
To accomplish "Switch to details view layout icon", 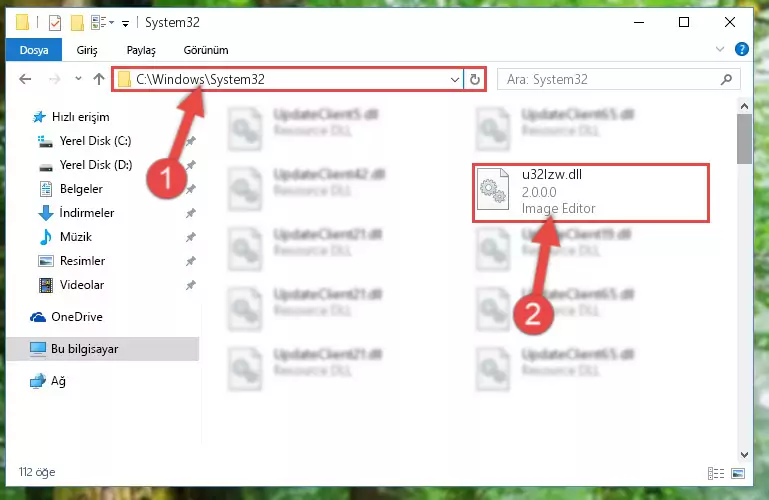I will point(716,473).
